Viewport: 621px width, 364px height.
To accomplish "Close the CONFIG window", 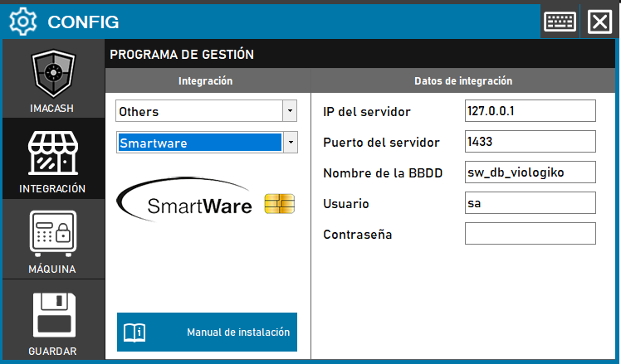I will (x=599, y=22).
